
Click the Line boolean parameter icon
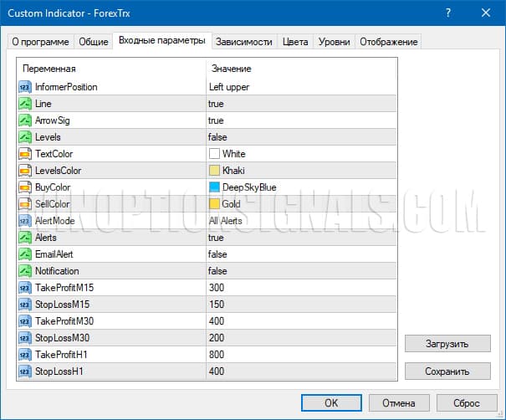pyautogui.click(x=24, y=104)
